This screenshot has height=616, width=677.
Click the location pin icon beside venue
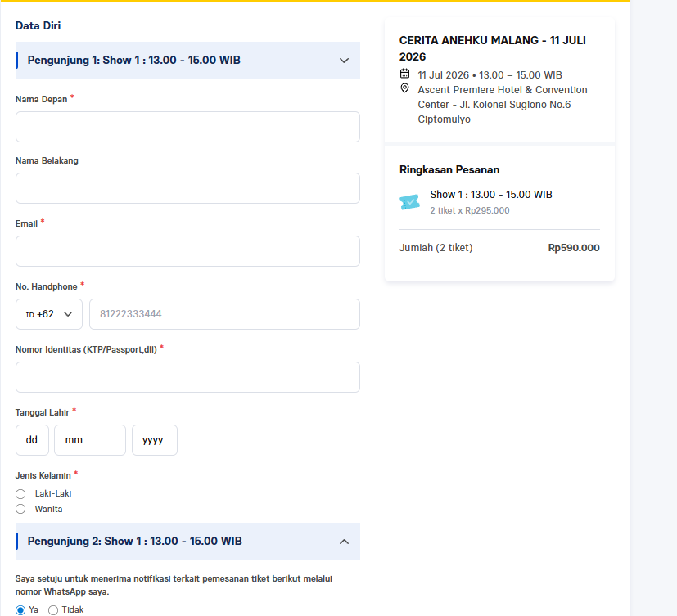pos(404,88)
